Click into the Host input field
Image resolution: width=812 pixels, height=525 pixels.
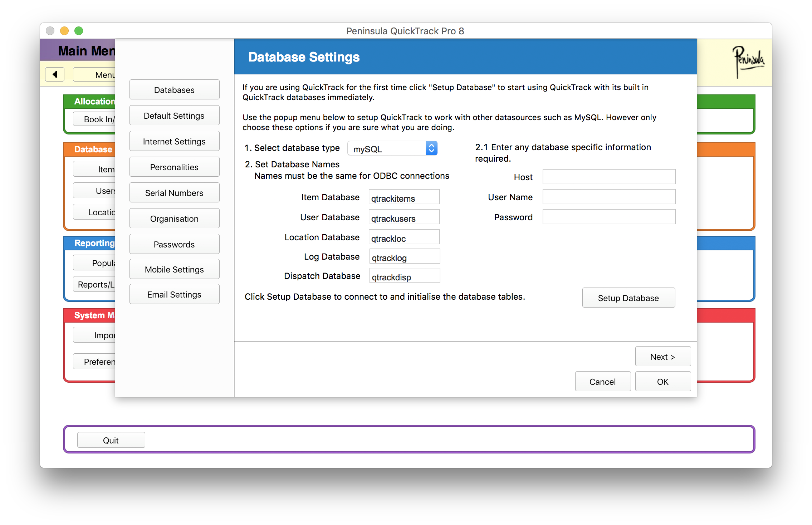[x=608, y=177]
